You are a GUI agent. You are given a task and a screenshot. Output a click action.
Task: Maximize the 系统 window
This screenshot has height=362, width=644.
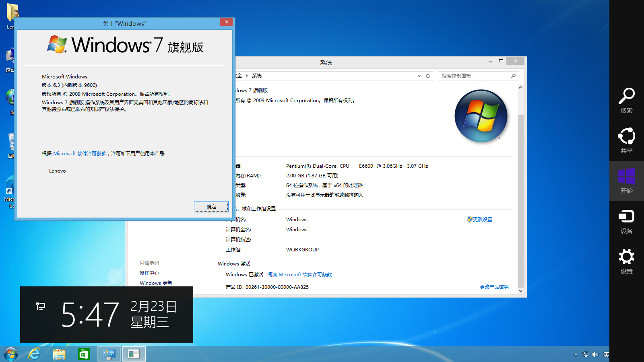[501, 61]
